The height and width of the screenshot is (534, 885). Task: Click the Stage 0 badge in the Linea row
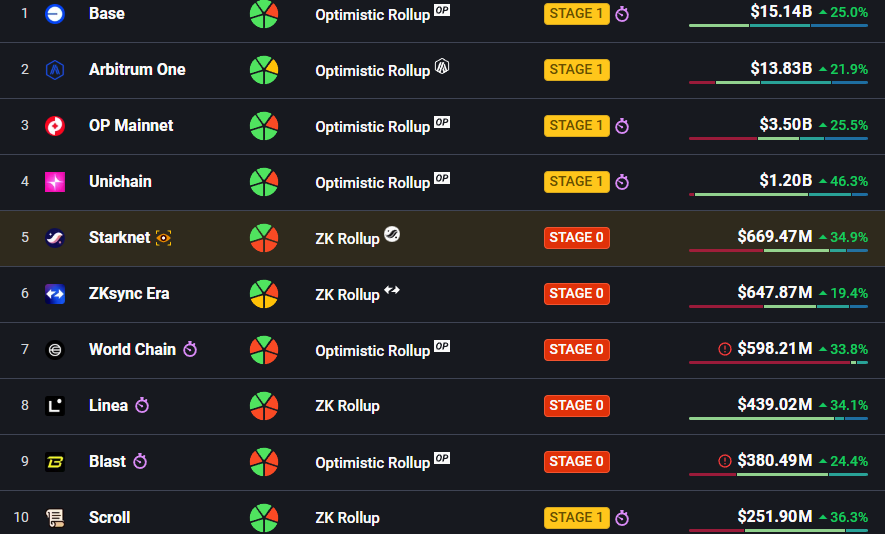[576, 406]
